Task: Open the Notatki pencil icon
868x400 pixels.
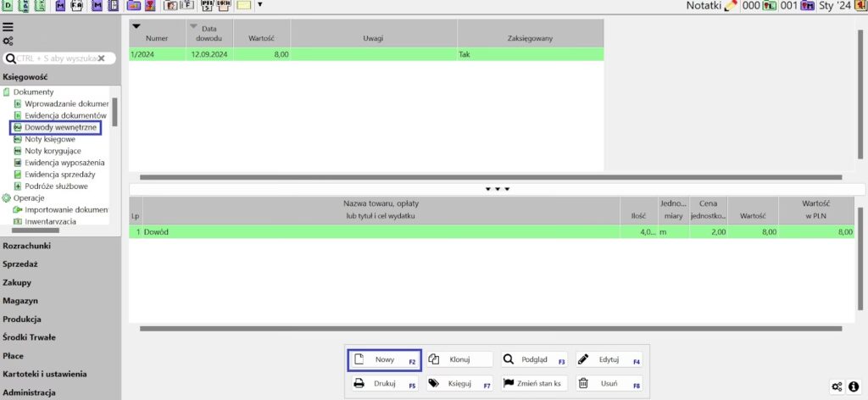Action: (732, 6)
